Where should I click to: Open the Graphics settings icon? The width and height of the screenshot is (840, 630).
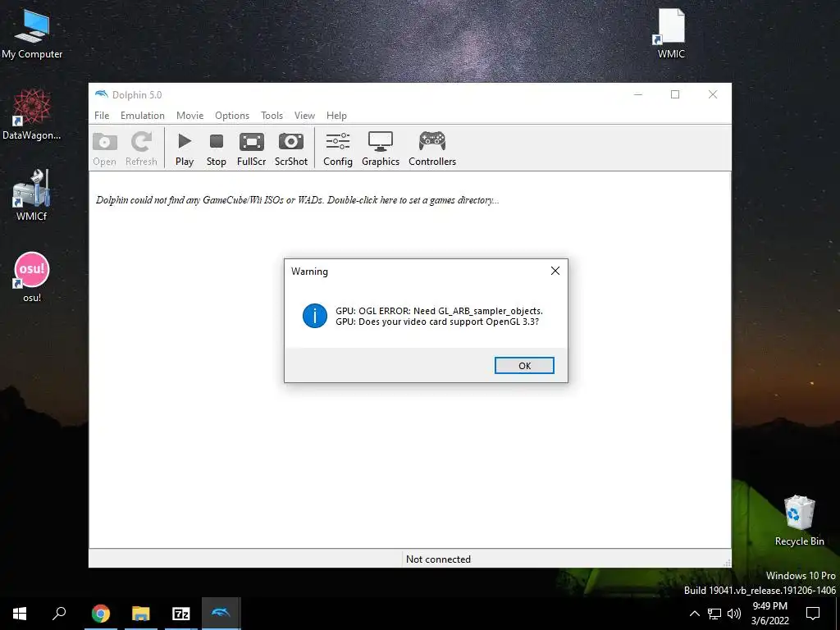coord(381,149)
